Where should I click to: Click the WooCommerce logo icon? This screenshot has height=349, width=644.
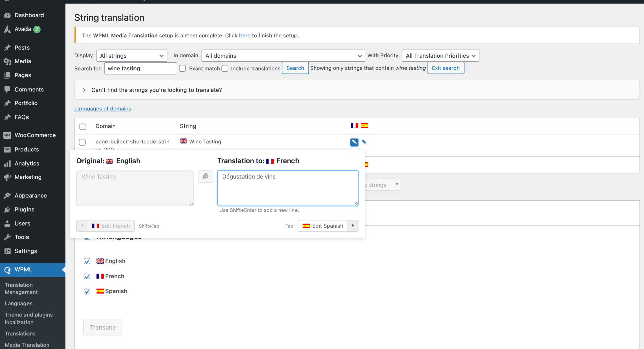7,135
